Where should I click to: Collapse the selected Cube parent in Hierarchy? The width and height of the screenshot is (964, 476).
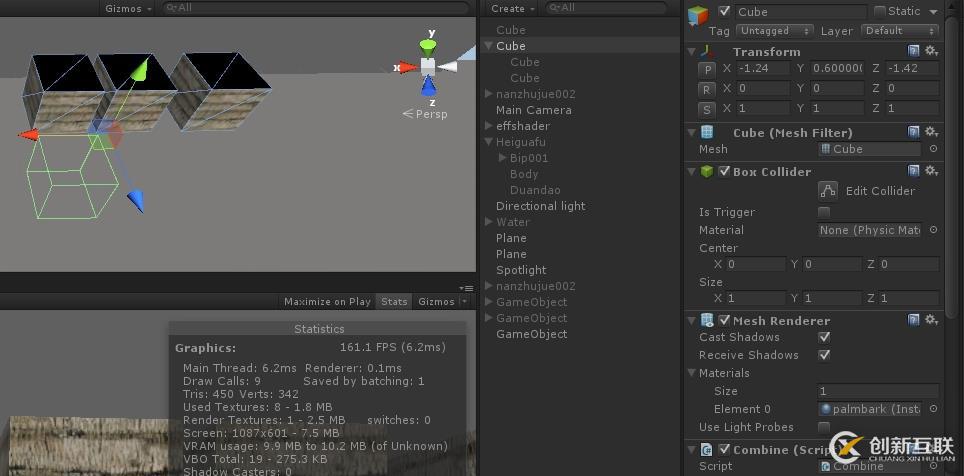tap(489, 46)
